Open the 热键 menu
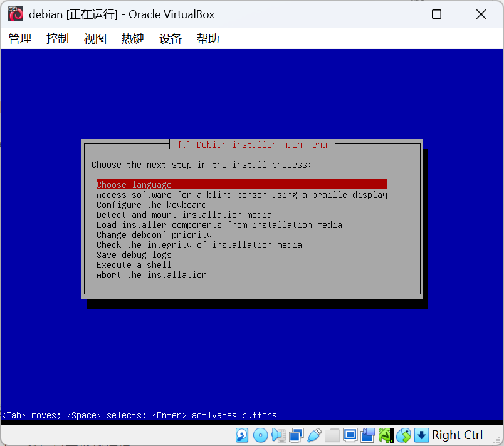 (133, 39)
